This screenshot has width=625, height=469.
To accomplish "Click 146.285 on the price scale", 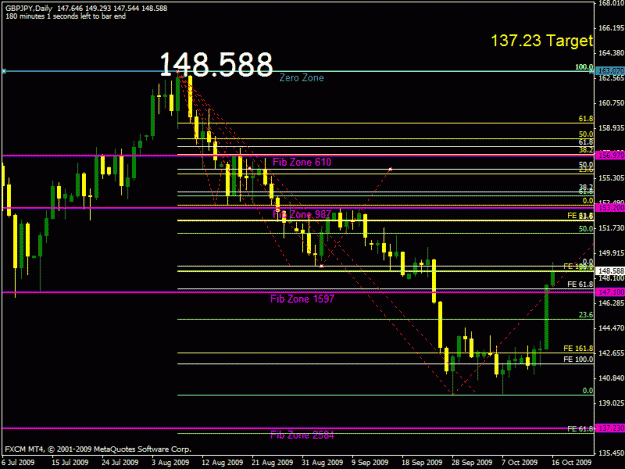I will coord(611,303).
